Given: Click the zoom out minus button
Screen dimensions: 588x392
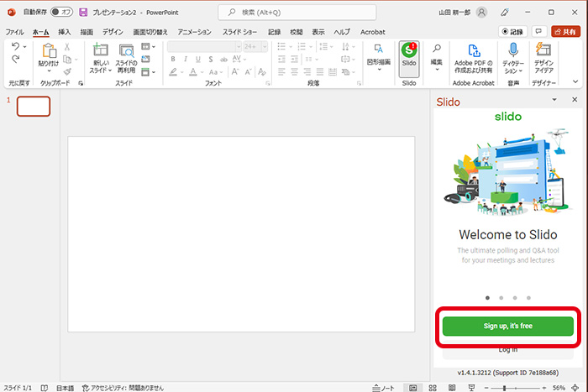Looking at the screenshot, I should [x=486, y=388].
